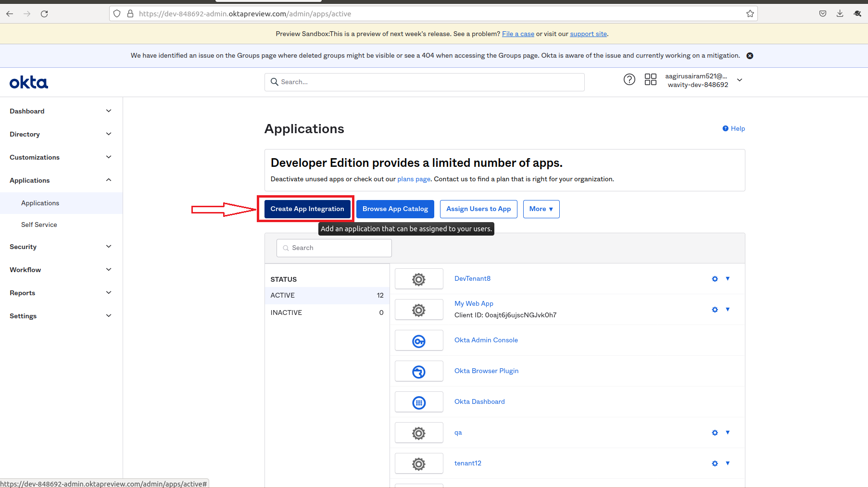The height and width of the screenshot is (488, 868).
Task: Click the Create App Integration button
Action: tap(307, 209)
